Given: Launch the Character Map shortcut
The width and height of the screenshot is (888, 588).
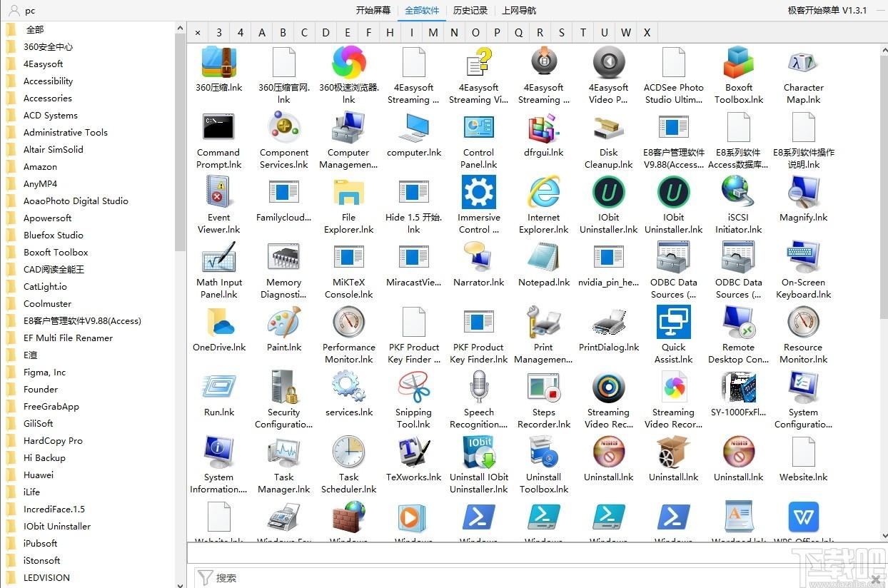Looking at the screenshot, I should tap(803, 62).
